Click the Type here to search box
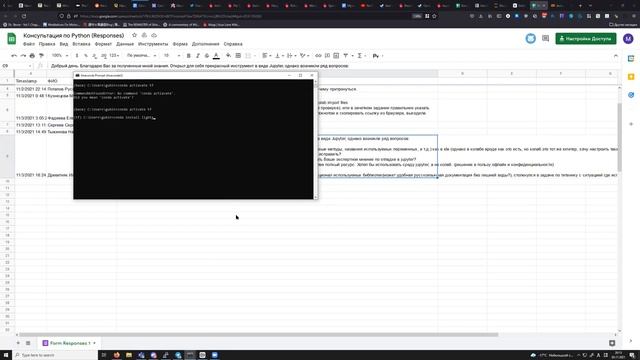Viewport: 640px width, 360px height. pos(55,355)
